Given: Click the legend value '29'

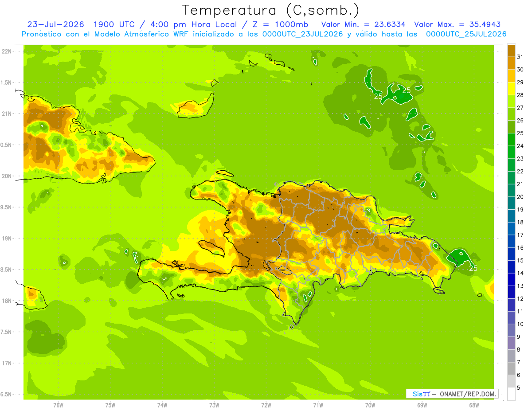Looking at the screenshot, I should click(520, 82).
